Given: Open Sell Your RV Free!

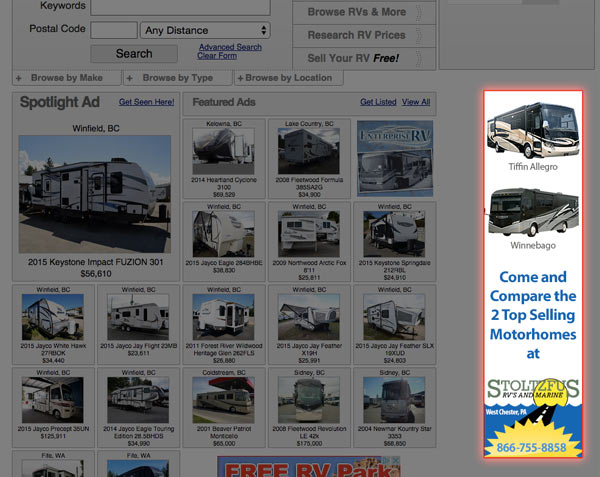Looking at the screenshot, I should coord(364,58).
